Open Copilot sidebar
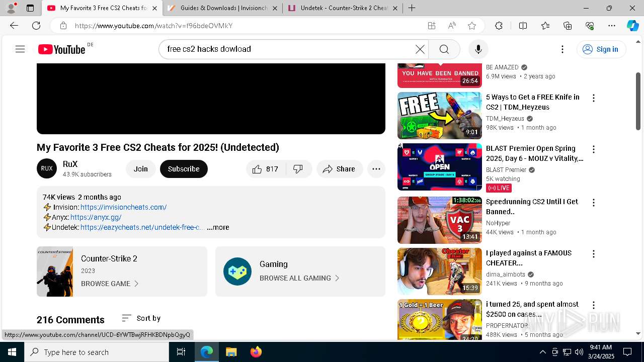The height and width of the screenshot is (362, 644). click(632, 26)
